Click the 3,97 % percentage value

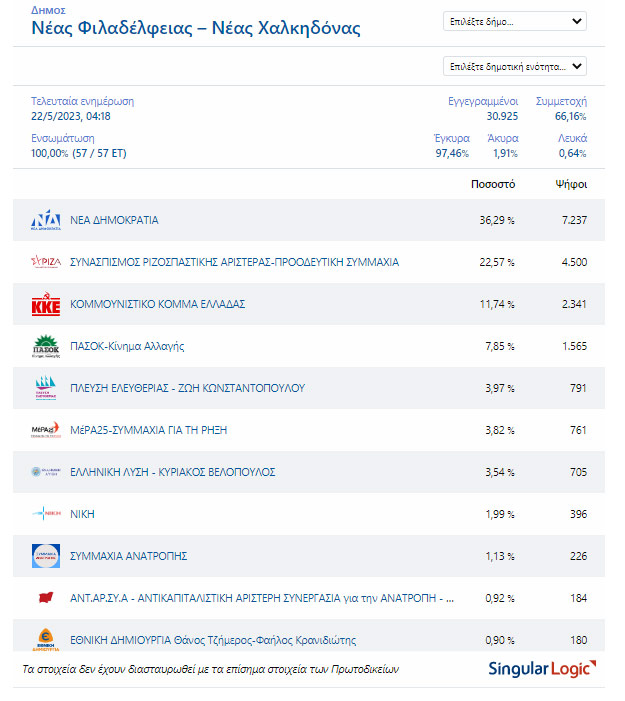click(x=500, y=388)
